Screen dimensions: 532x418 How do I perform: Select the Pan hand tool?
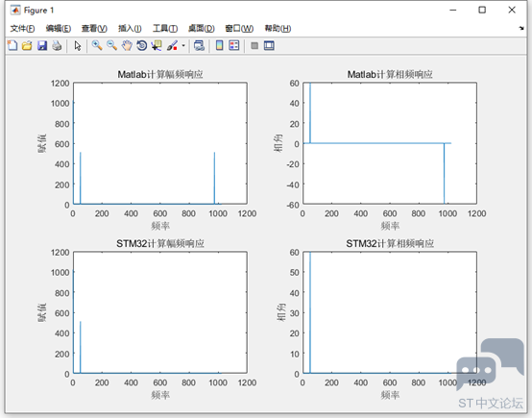tap(127, 45)
